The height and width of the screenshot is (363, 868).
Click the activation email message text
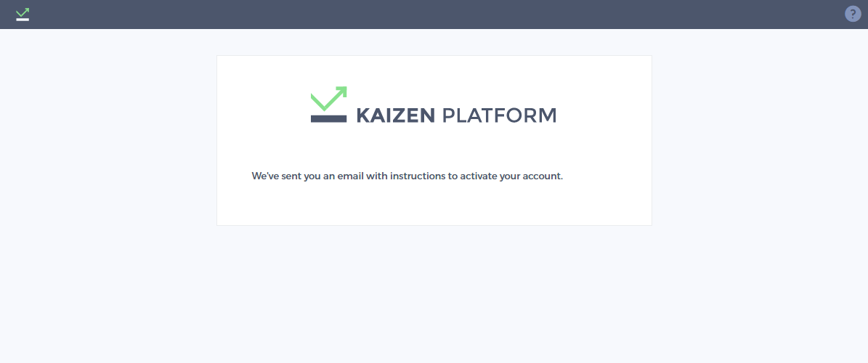pyautogui.click(x=407, y=176)
